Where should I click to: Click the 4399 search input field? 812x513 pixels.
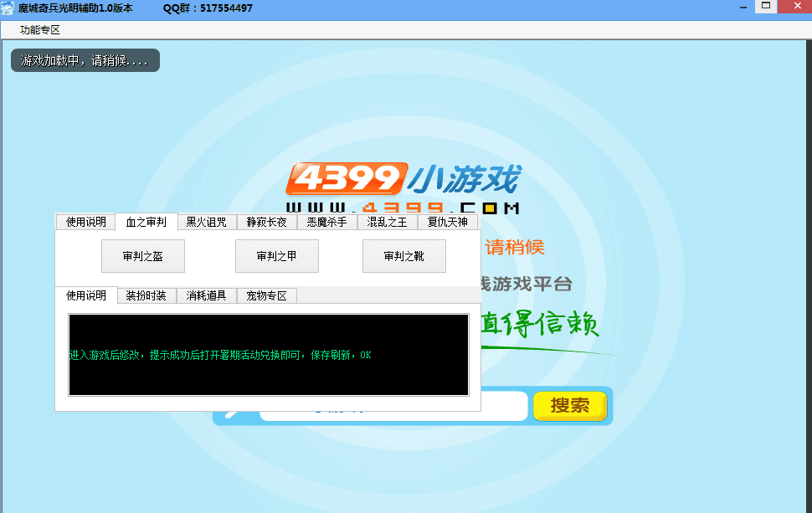click(503, 406)
